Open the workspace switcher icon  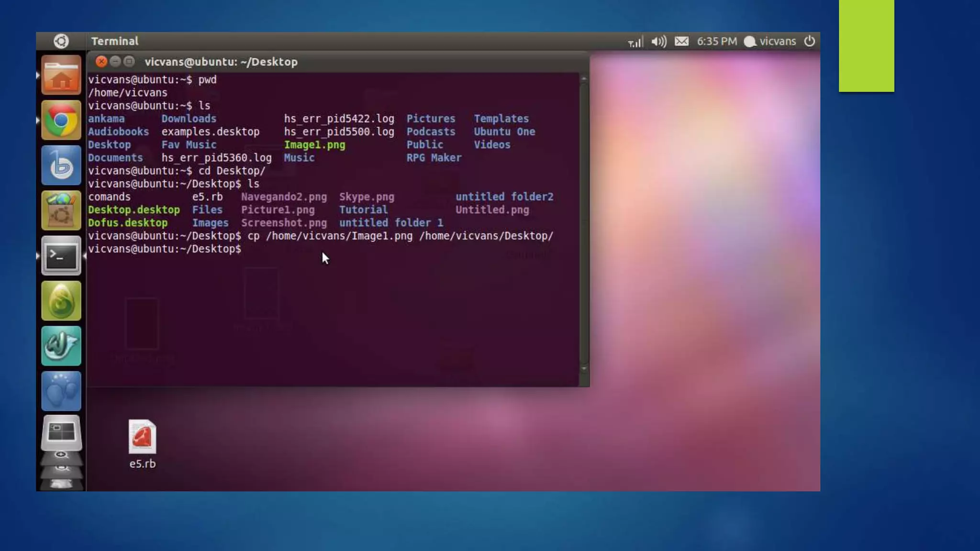tap(61, 433)
